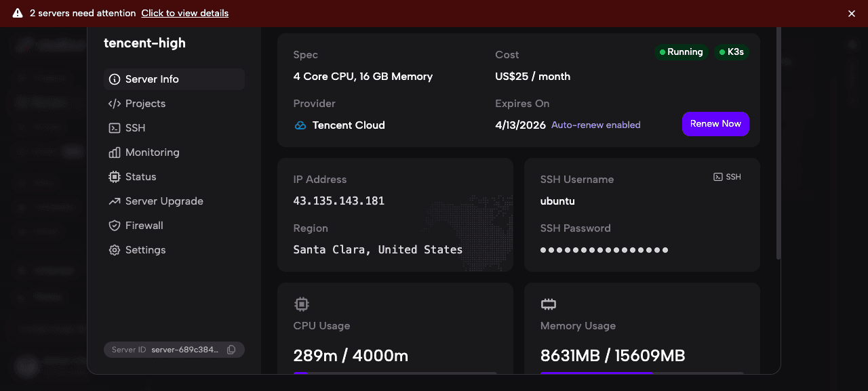This screenshot has height=391, width=868.
Task: Click the Status chip icon
Action: point(115,177)
